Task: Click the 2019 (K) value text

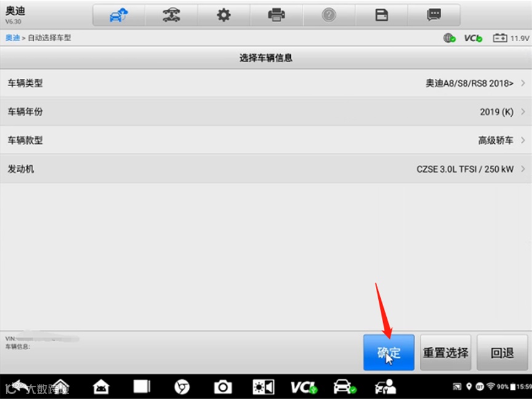Action: (496, 112)
